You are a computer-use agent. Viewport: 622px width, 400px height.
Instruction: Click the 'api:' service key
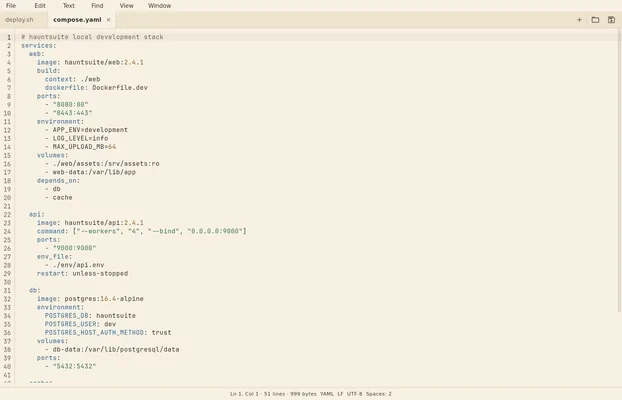point(36,214)
